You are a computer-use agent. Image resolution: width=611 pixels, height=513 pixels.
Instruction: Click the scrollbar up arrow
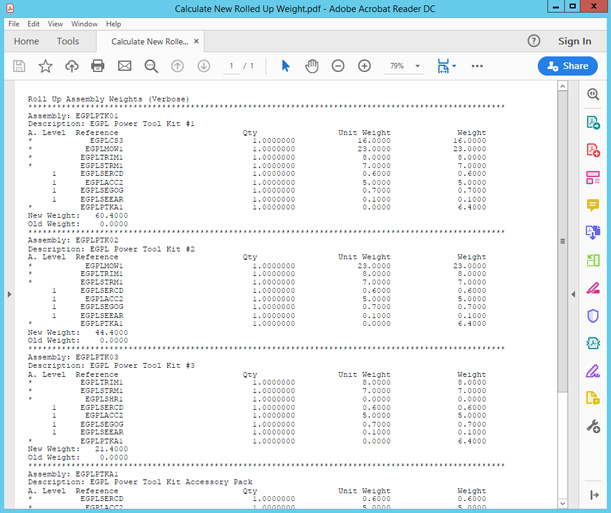[562, 86]
